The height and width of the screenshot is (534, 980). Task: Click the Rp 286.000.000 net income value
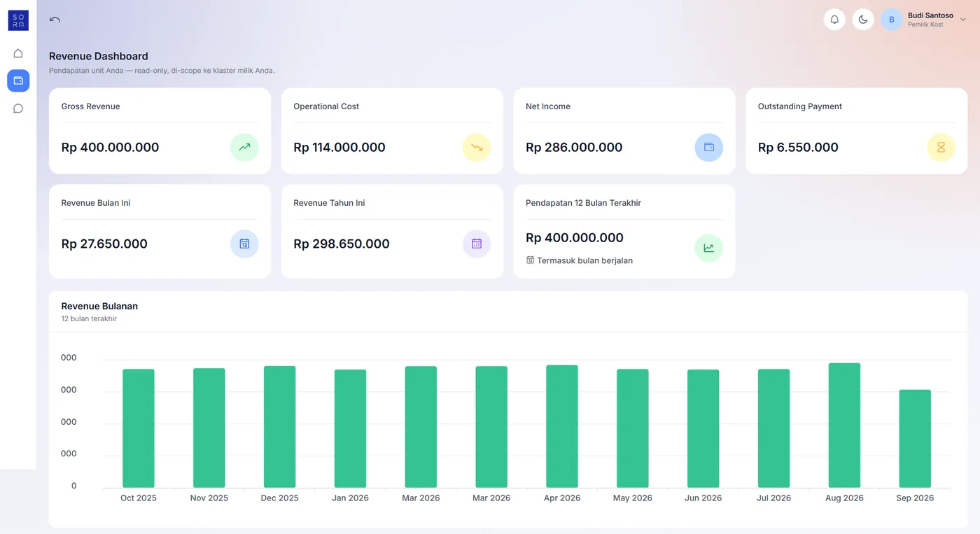coord(574,148)
